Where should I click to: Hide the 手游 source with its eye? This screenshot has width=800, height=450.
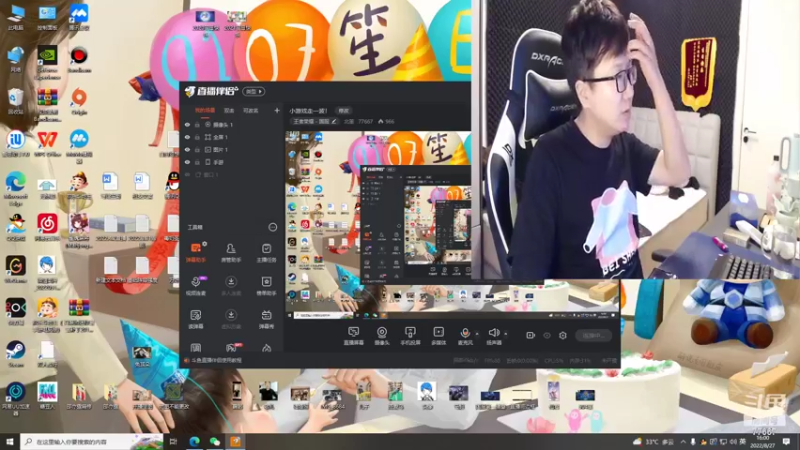[187, 162]
